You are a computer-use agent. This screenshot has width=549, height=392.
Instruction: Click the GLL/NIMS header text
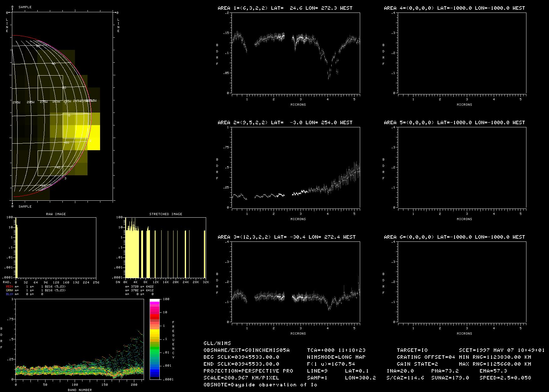(217, 343)
